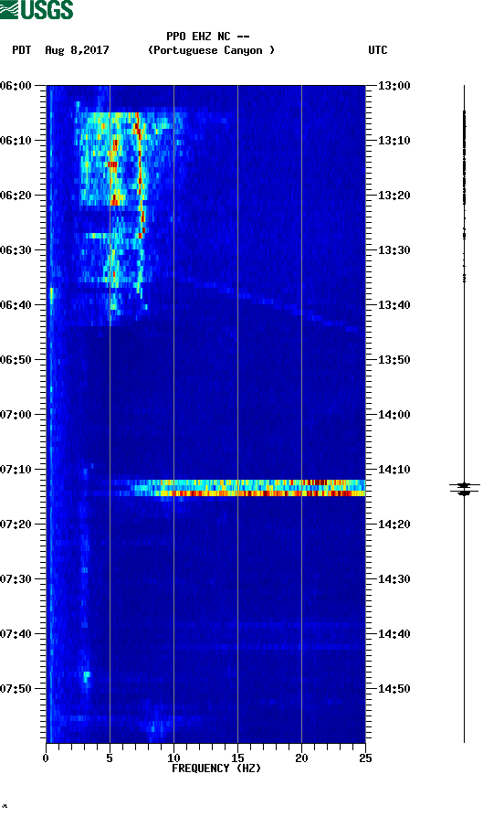Click the 13:40 UTC time label

pyautogui.click(x=394, y=305)
